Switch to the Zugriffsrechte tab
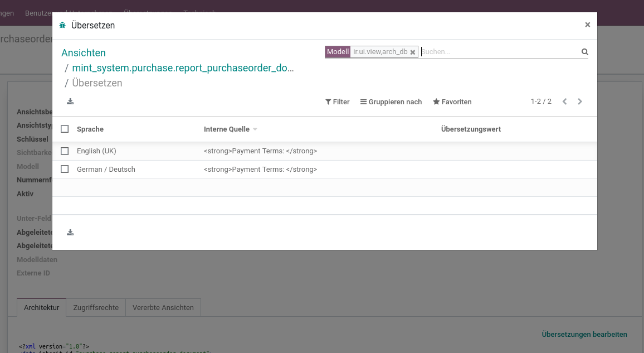This screenshot has height=353, width=644. point(96,308)
